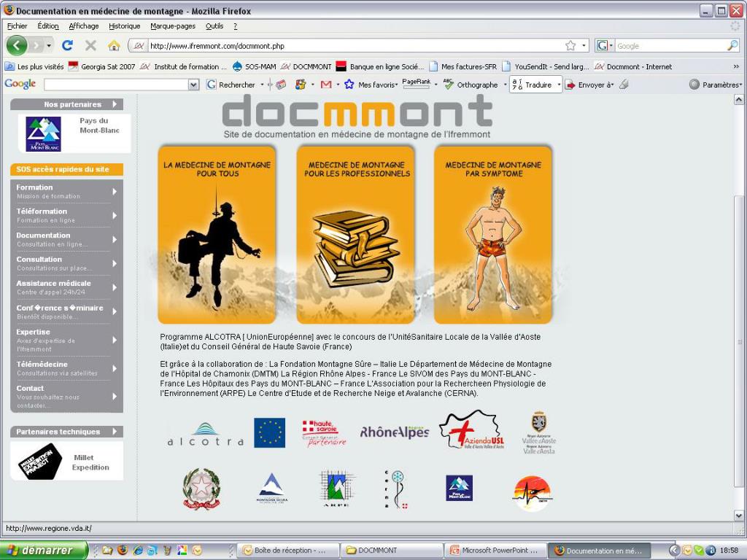
Task: Open the history dropdown beside Forward button
Action: [49, 46]
